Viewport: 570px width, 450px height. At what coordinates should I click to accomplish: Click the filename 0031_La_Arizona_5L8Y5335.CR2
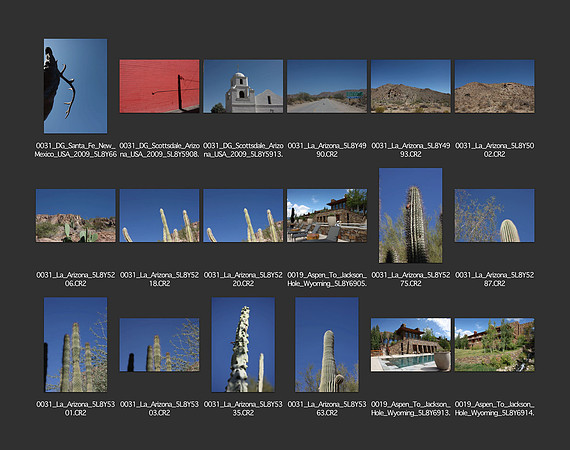(x=243, y=409)
